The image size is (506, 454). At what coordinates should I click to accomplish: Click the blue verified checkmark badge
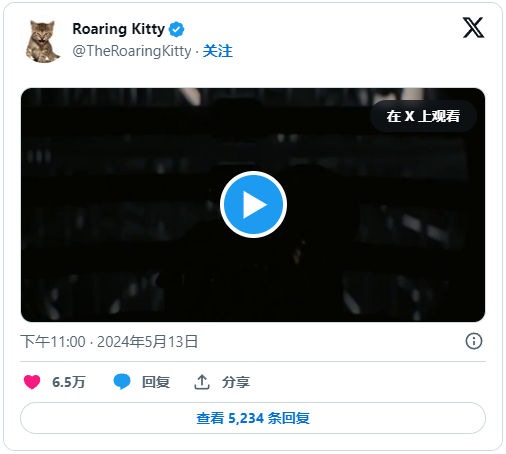(176, 29)
